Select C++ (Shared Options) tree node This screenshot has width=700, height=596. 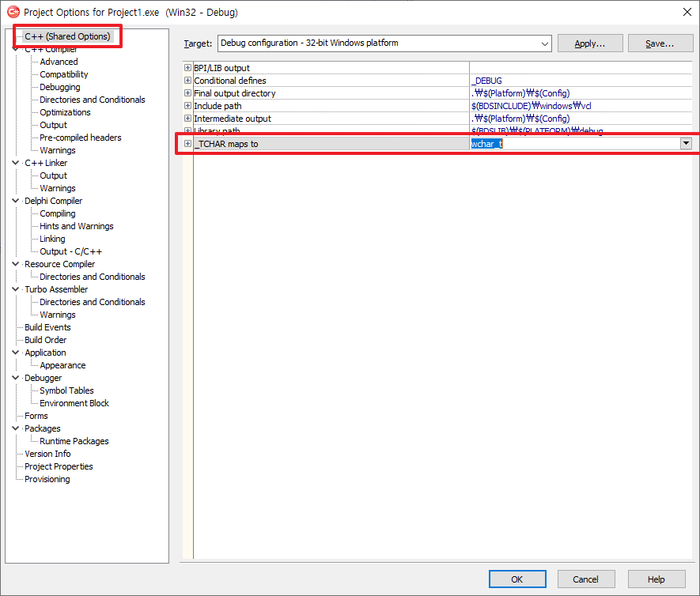pyautogui.click(x=67, y=36)
